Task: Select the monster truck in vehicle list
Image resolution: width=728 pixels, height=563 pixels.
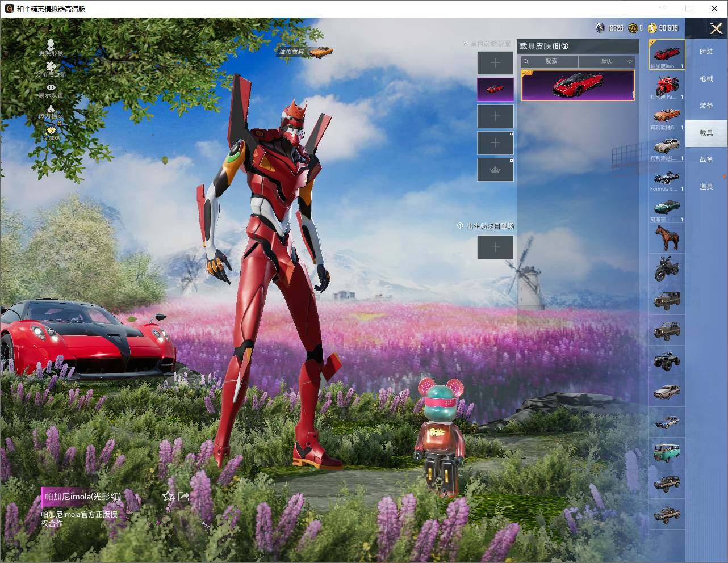Action: click(667, 361)
